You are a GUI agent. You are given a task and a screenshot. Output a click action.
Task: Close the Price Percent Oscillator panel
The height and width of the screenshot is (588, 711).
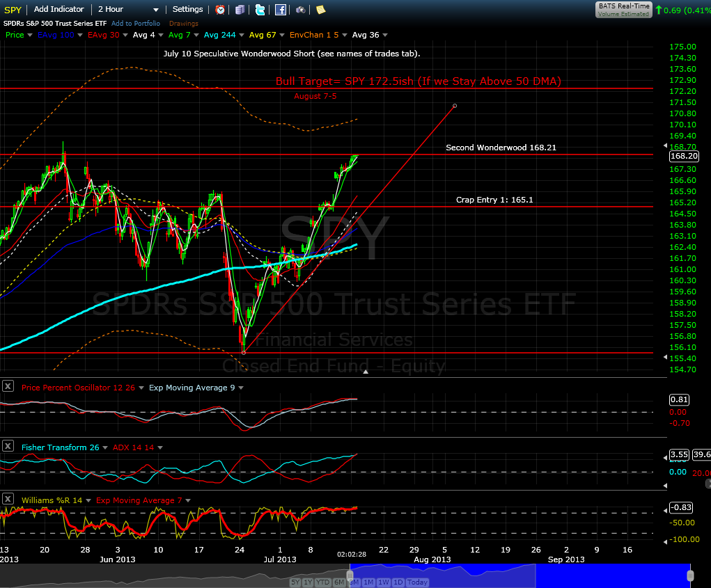click(8, 386)
